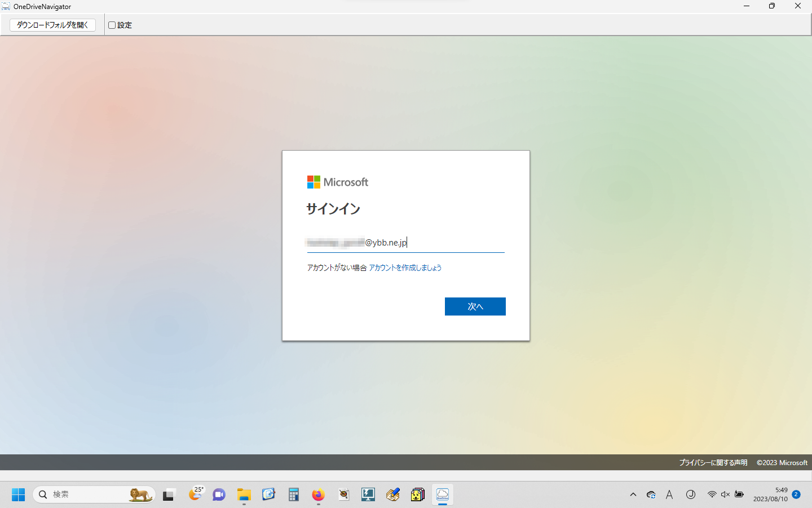
Task: Open the weather widget showing 25°
Action: coord(195,494)
